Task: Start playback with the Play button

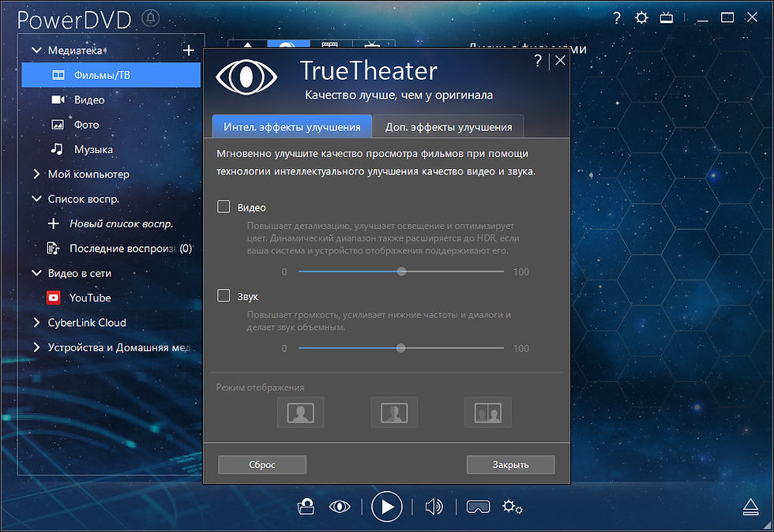Action: click(386, 506)
